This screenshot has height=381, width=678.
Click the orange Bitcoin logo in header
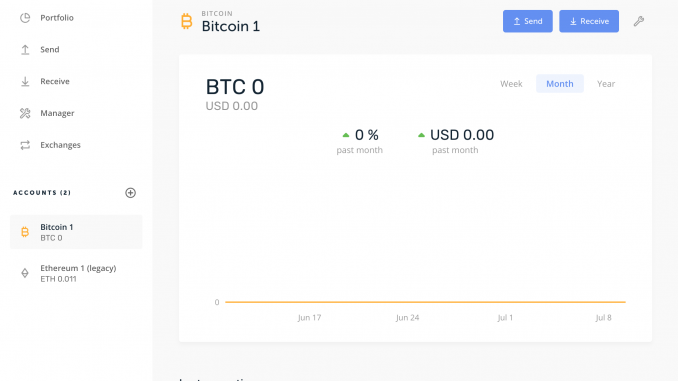[x=186, y=21]
